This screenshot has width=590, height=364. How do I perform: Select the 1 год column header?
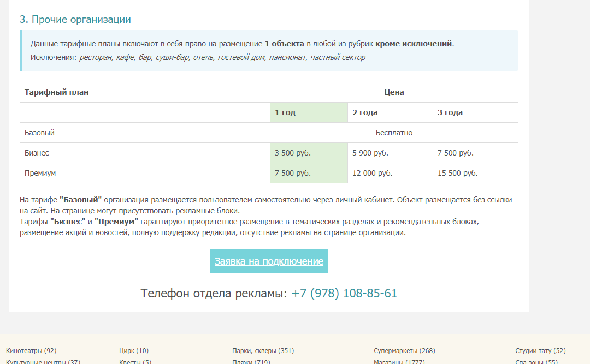click(x=309, y=112)
